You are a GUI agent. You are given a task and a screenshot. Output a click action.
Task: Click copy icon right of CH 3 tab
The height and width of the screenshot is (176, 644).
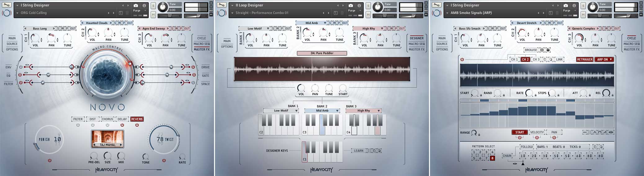tap(545, 59)
